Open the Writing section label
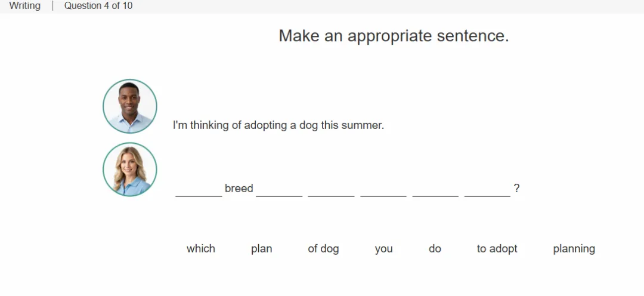The height and width of the screenshot is (296, 644). [x=24, y=6]
